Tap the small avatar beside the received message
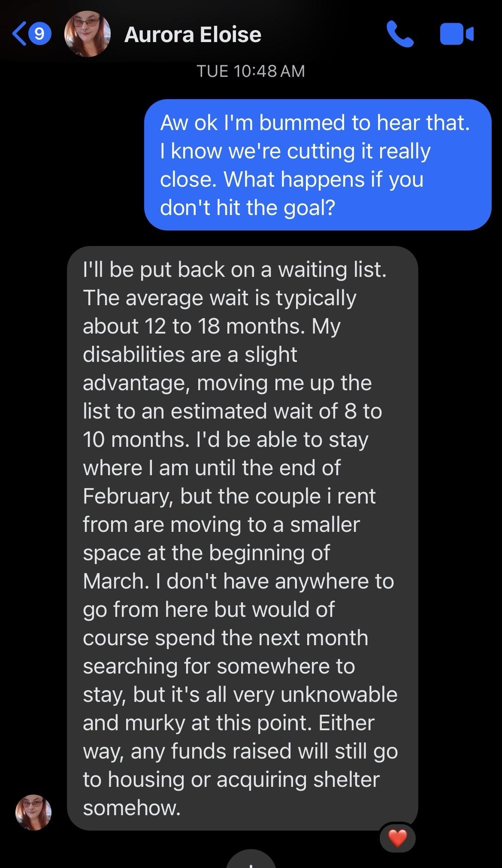Screen dimensions: 502x868 pos(33,812)
